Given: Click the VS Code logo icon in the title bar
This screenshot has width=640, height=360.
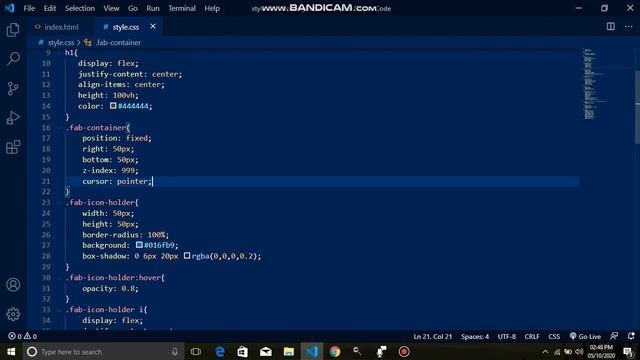Looking at the screenshot, I should pos(9,8).
